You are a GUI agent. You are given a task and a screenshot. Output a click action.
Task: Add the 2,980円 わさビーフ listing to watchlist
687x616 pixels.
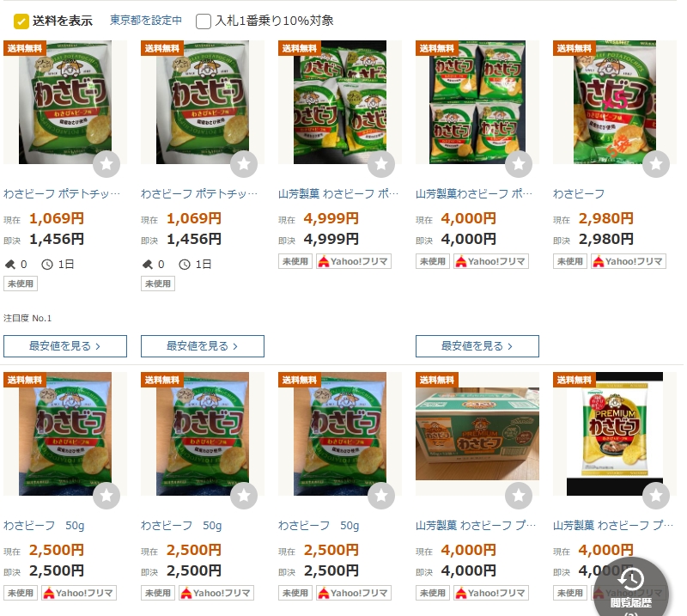(656, 164)
